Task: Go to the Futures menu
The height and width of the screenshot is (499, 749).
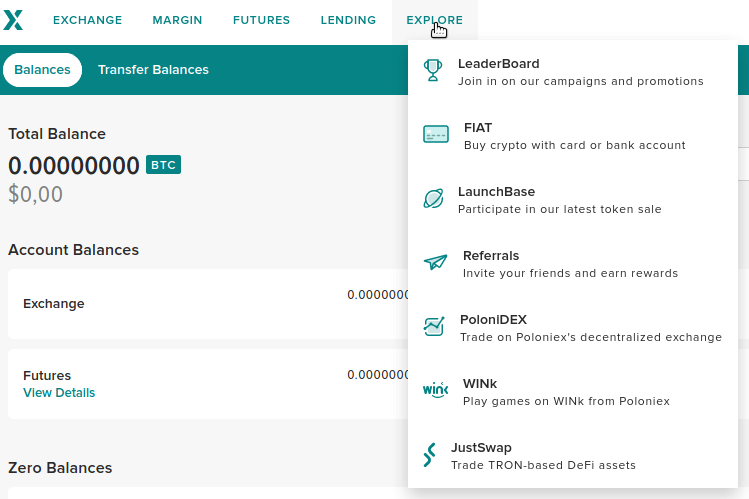Action: pyautogui.click(x=261, y=20)
